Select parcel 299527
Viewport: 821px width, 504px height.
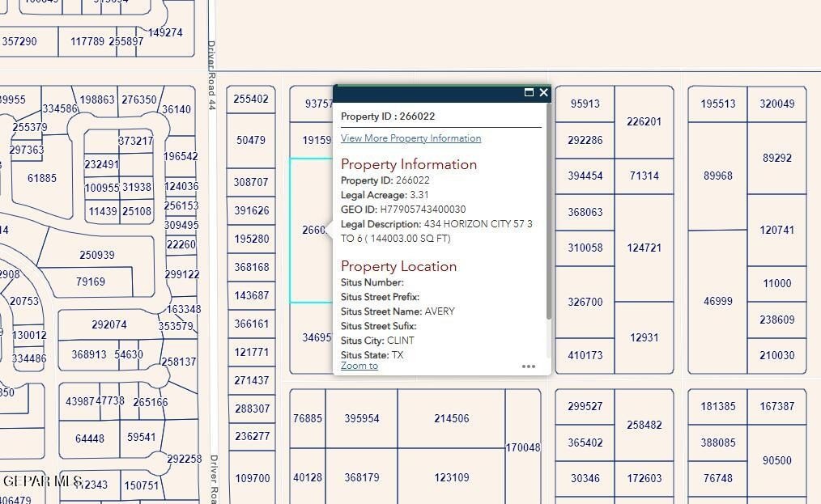click(x=585, y=406)
